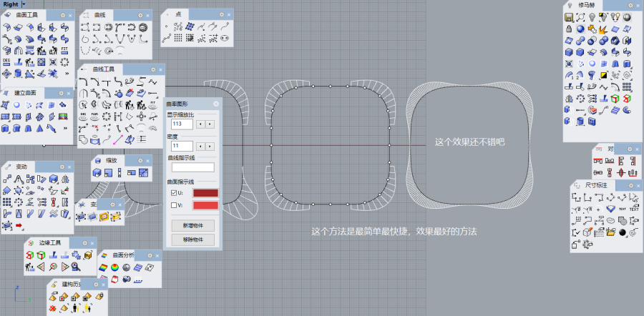Open gear options of 曲线工具 toolbar
Screen dimensions: 644x316
[x=152, y=69]
